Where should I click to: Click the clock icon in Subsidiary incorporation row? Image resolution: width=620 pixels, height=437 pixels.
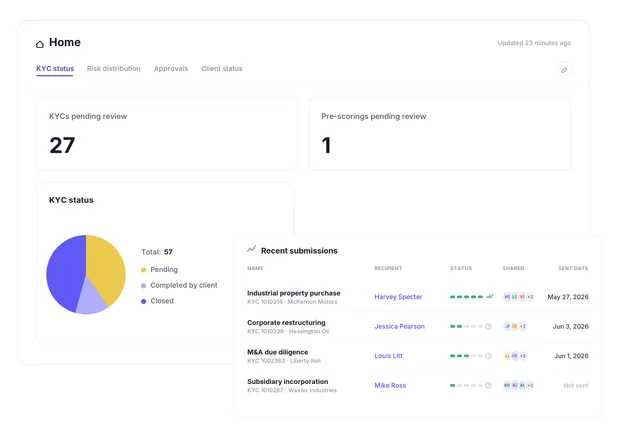pos(488,385)
